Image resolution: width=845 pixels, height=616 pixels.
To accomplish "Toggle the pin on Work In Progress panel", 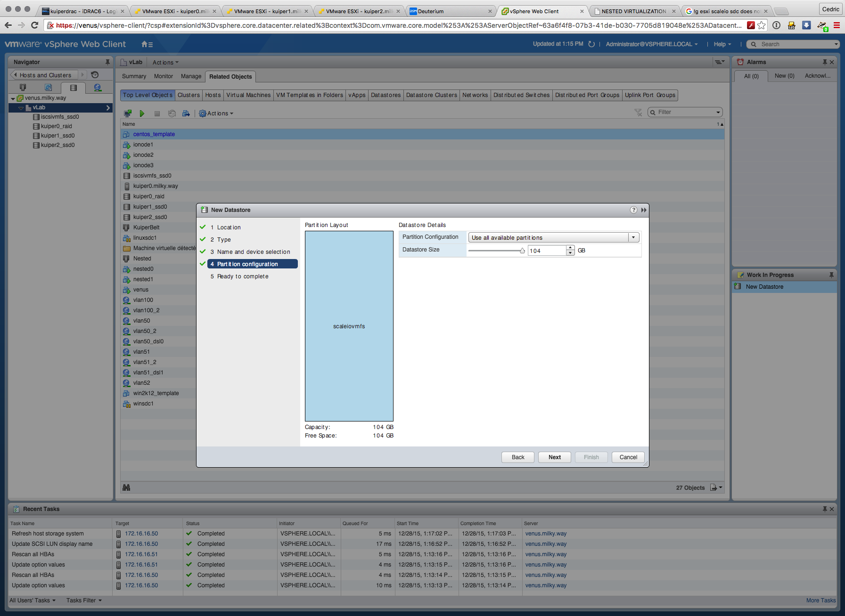I will 831,275.
